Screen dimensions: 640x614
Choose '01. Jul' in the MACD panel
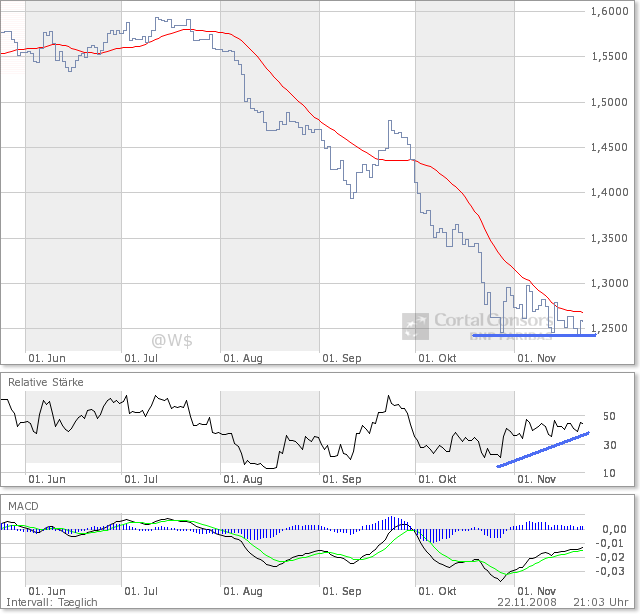(x=141, y=591)
